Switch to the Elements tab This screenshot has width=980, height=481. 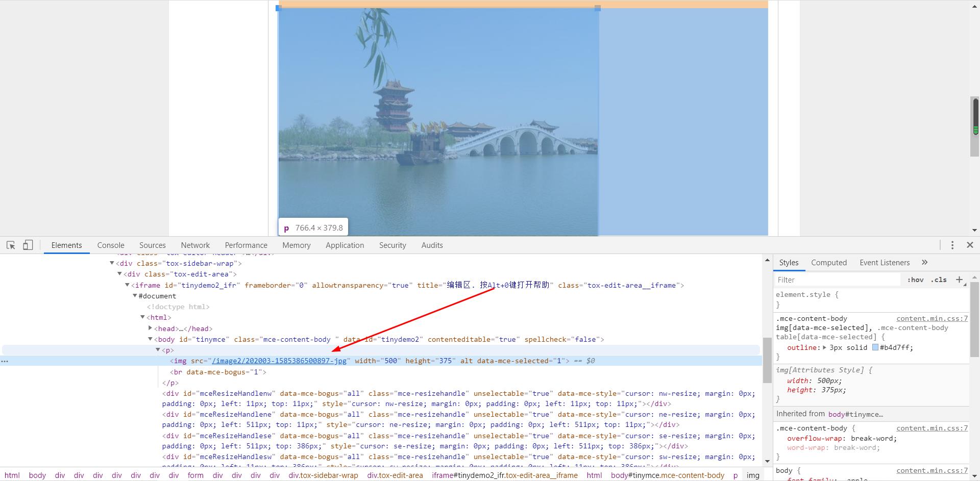[x=66, y=245]
